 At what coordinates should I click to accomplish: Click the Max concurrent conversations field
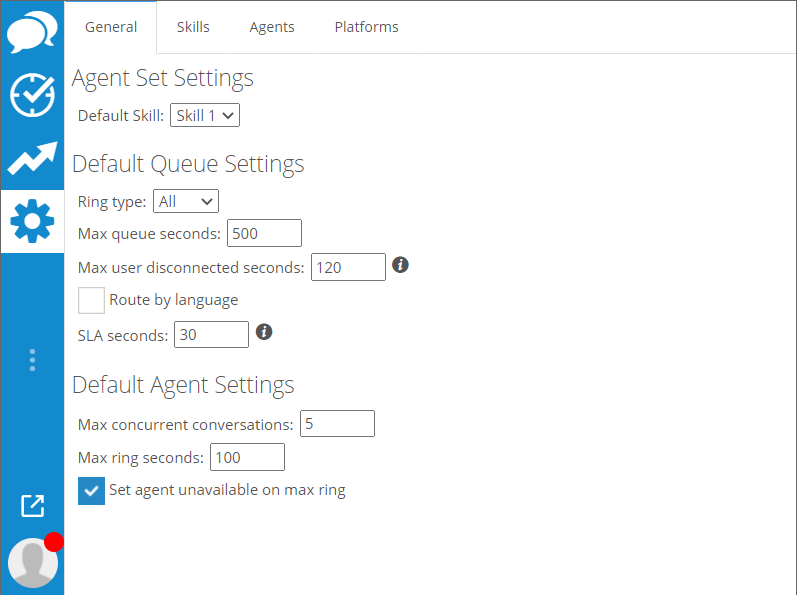click(x=337, y=424)
